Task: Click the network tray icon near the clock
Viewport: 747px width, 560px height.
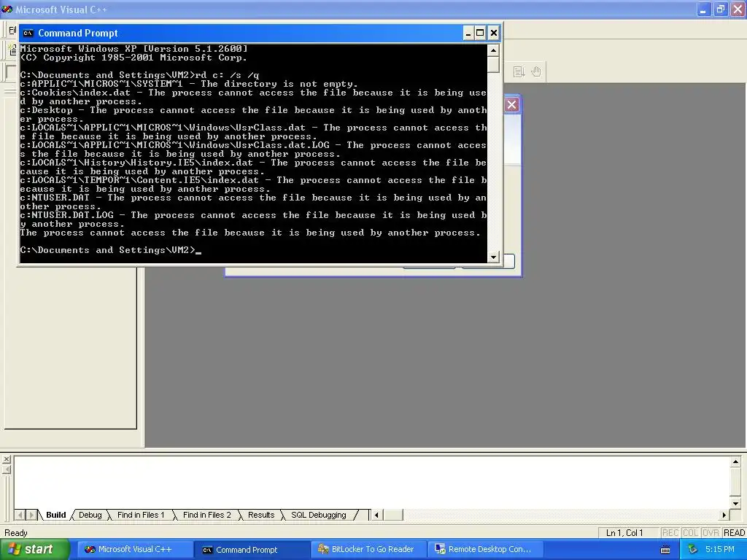Action: click(692, 549)
